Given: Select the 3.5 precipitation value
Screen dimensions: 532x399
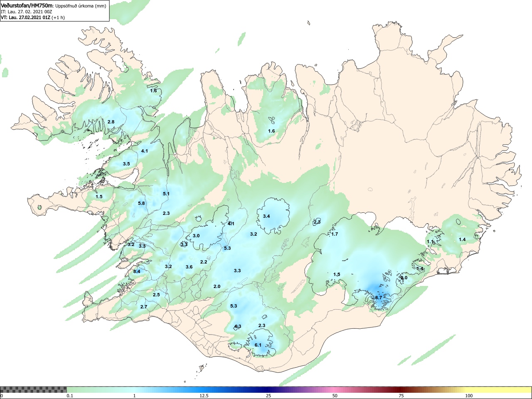Looking at the screenshot, I should point(126,164).
